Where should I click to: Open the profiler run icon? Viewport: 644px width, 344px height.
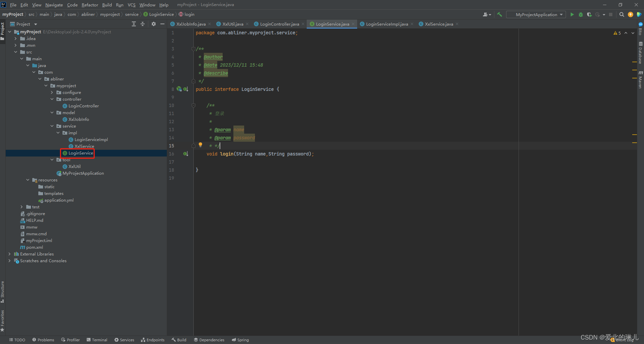(598, 14)
